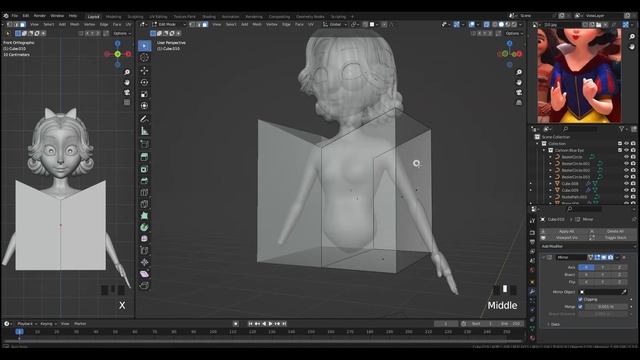Open the Add Modifier dropdown
This screenshot has width=640, height=360.
click(x=588, y=247)
